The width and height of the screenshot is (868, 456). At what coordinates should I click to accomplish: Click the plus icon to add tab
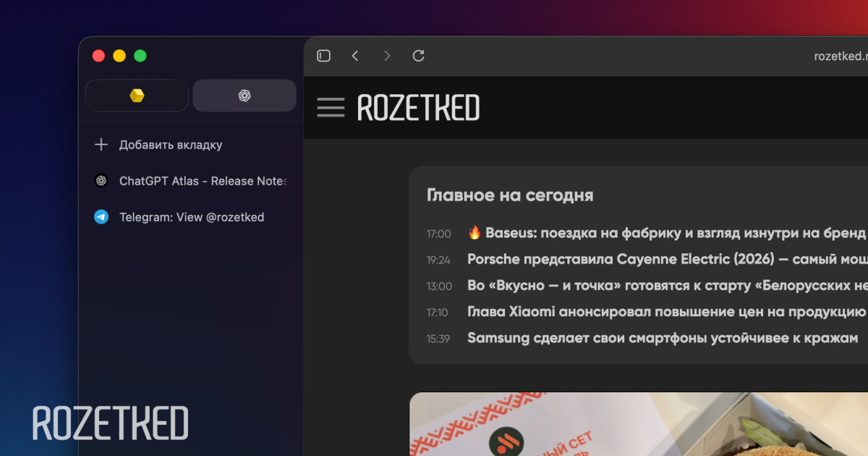(101, 145)
